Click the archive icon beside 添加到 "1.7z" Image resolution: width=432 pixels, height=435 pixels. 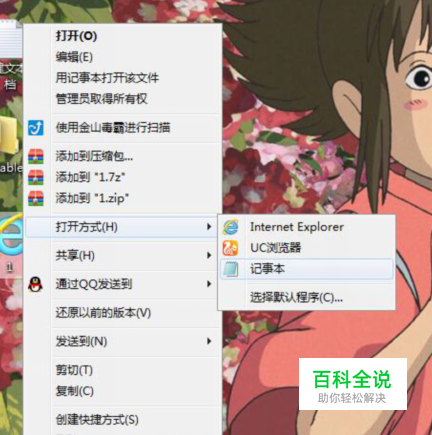[36, 177]
